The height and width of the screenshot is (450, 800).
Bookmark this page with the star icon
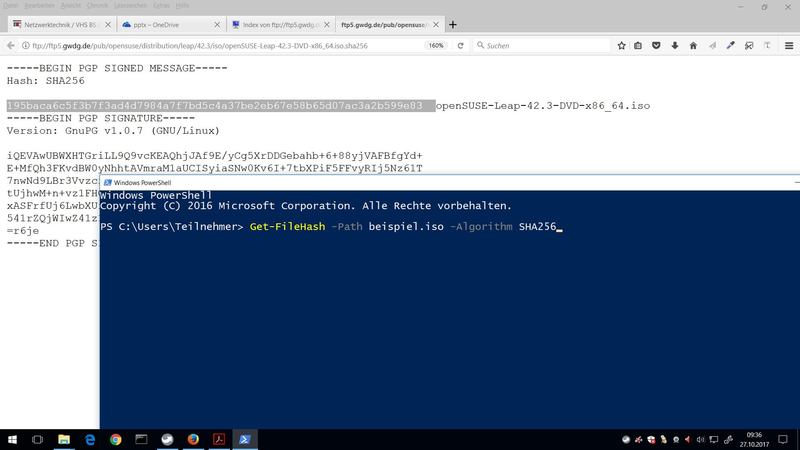[x=621, y=45]
